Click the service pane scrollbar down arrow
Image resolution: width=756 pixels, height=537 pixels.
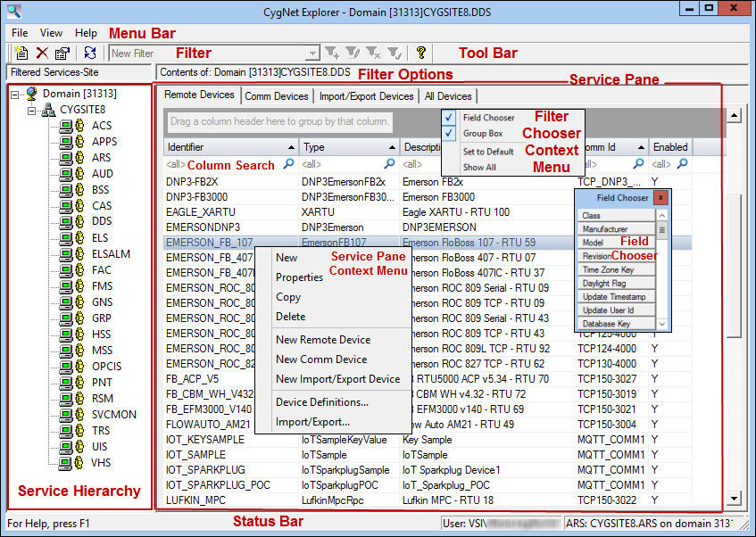pos(734,499)
